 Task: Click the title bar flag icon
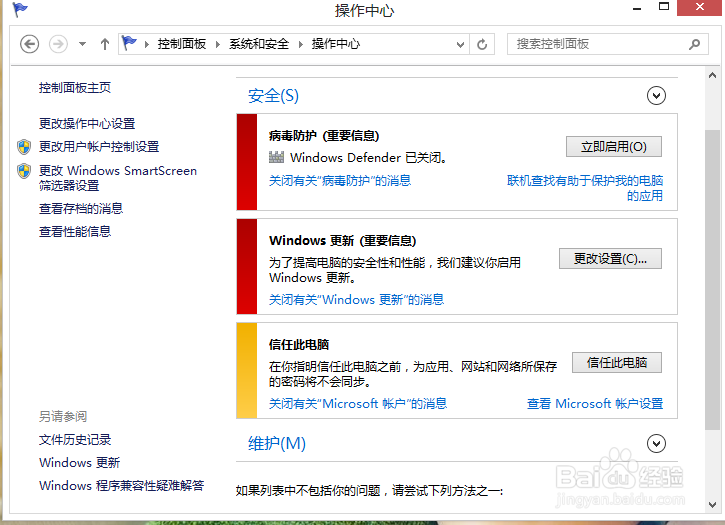[19, 9]
